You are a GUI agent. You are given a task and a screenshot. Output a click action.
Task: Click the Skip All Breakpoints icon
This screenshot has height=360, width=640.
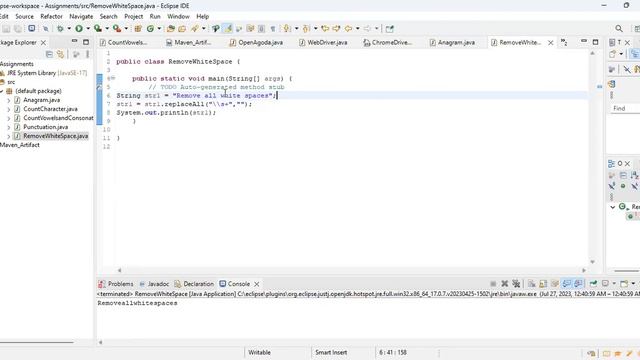click(46, 29)
